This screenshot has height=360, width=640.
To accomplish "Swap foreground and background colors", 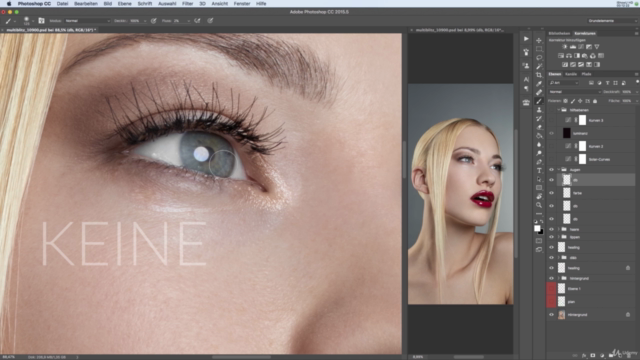I will coord(542,221).
